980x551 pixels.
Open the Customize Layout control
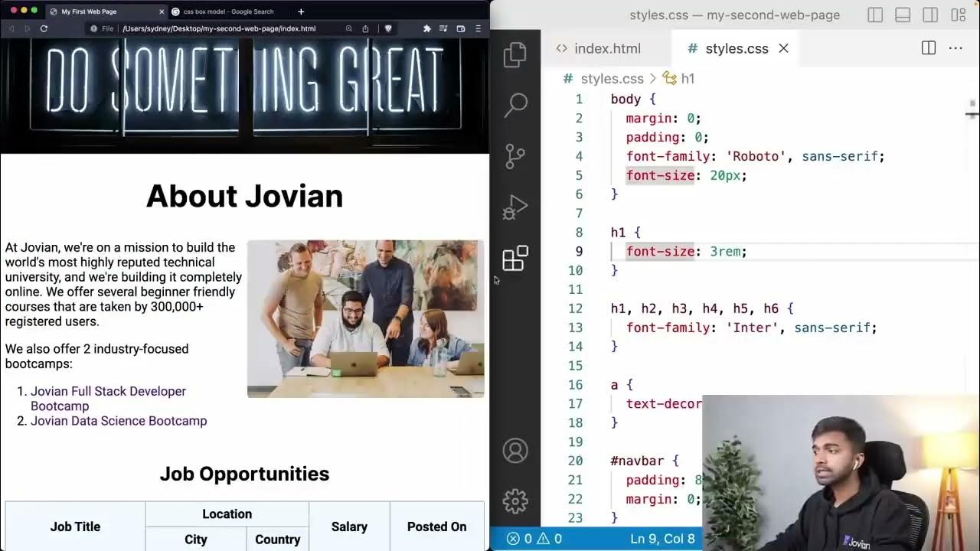tap(958, 15)
